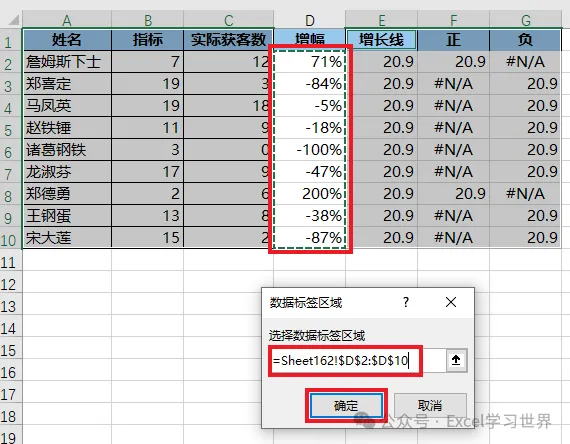Image resolution: width=570 pixels, height=444 pixels.
Task: Click header cell 正
Action: [x=453, y=40]
